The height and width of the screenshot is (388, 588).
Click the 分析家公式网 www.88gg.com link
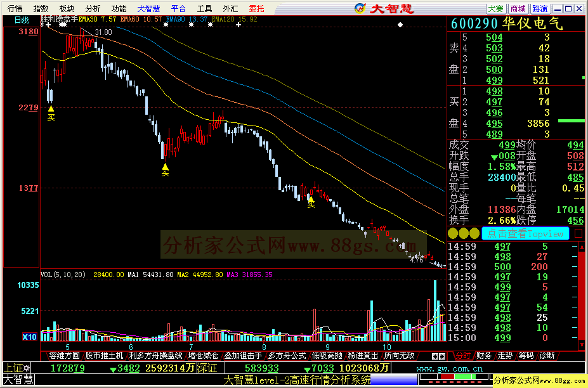click(x=539, y=381)
